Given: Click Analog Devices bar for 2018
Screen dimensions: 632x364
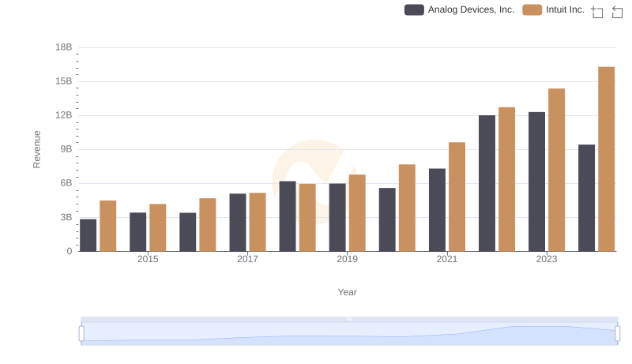Looking at the screenshot, I should 288,216.
